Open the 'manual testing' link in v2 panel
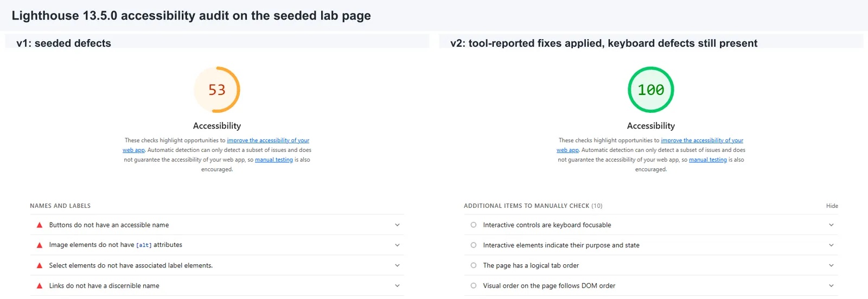 tap(708, 160)
